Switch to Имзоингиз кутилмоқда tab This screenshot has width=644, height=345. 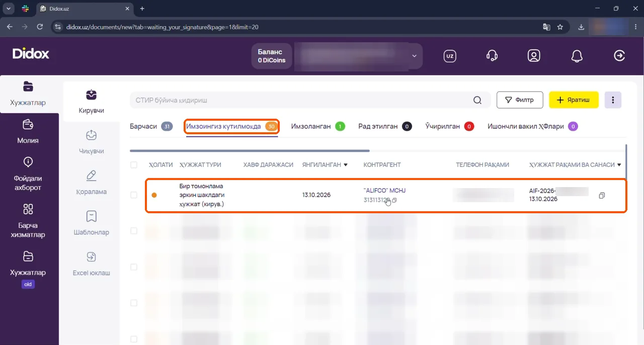tap(231, 126)
